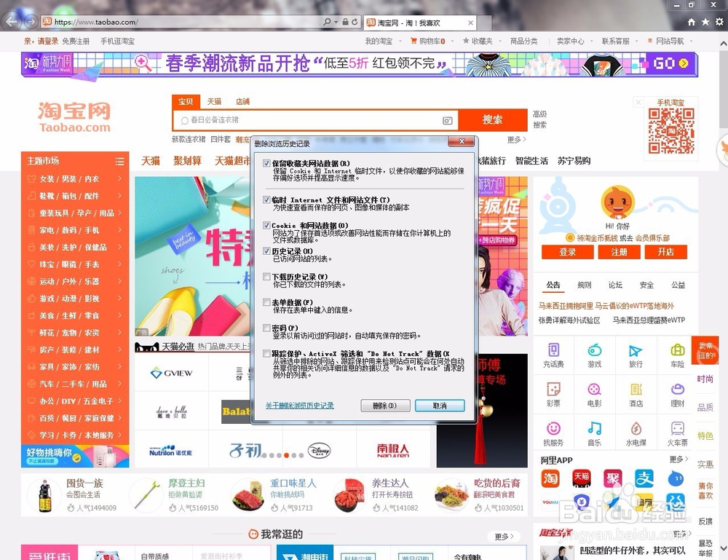Click the browser forward arrow

(31, 21)
